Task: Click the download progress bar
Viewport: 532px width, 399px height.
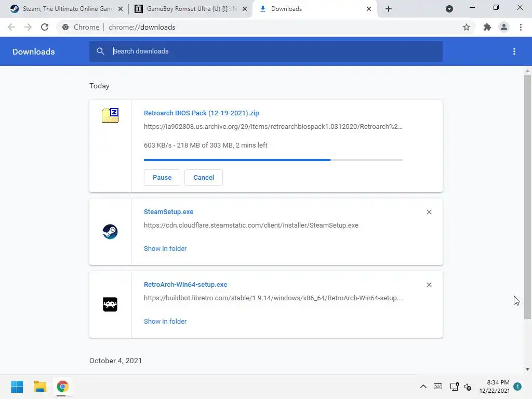Action: click(273, 160)
